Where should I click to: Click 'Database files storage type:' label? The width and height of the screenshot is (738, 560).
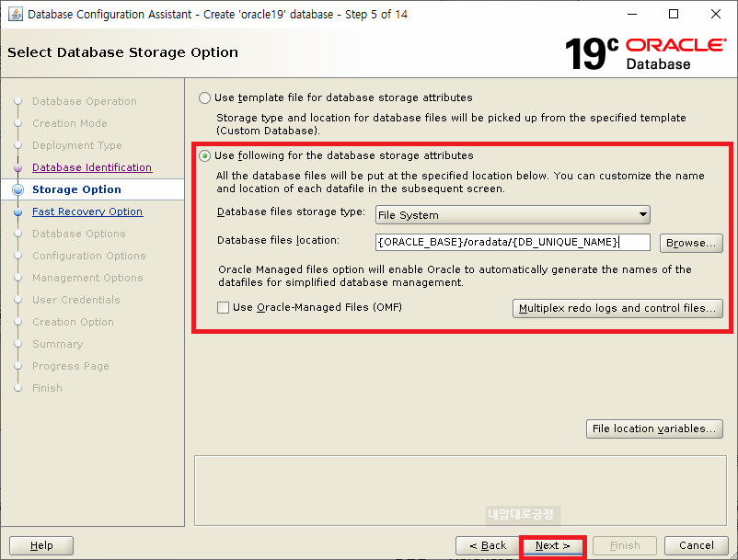click(x=291, y=212)
